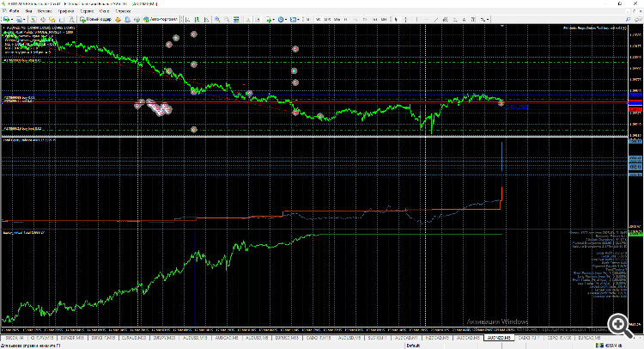Switch to the AUDNZD,M5 chart tab
The width and height of the screenshot is (644, 349).
click(x=499, y=338)
